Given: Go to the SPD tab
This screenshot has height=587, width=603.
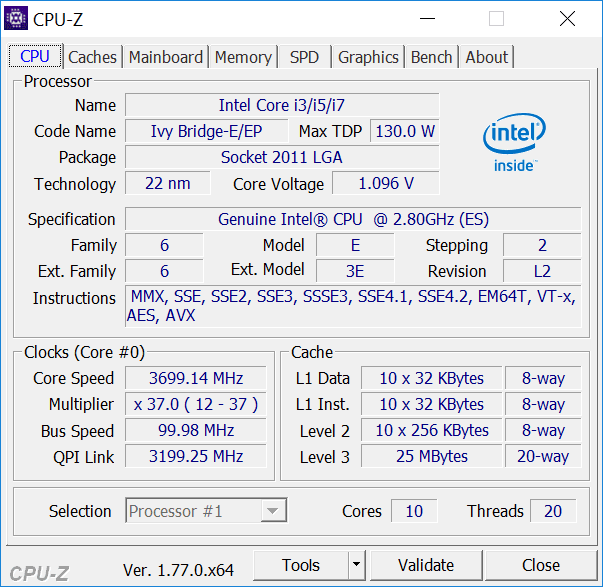Looking at the screenshot, I should click(x=304, y=57).
